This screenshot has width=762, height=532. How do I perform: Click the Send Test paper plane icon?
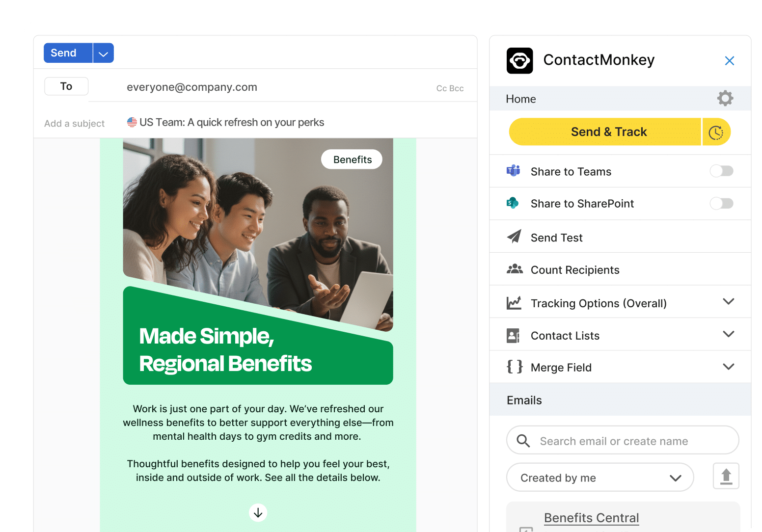point(514,237)
